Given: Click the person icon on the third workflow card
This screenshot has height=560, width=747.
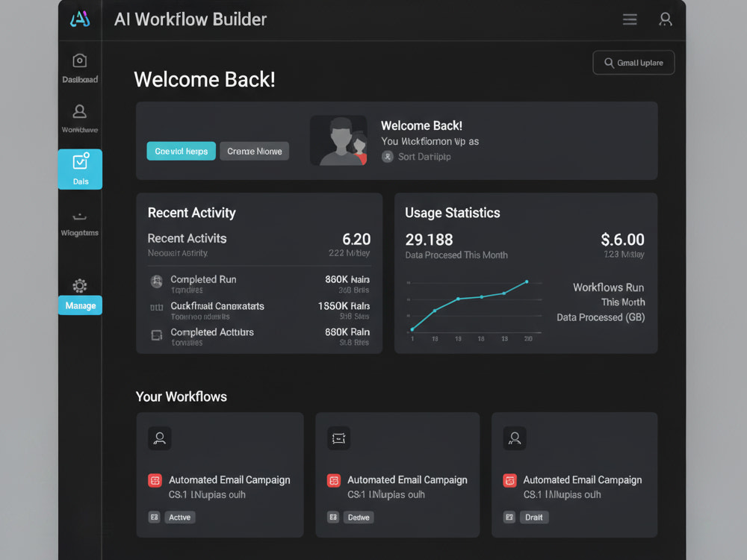Looking at the screenshot, I should click(515, 438).
